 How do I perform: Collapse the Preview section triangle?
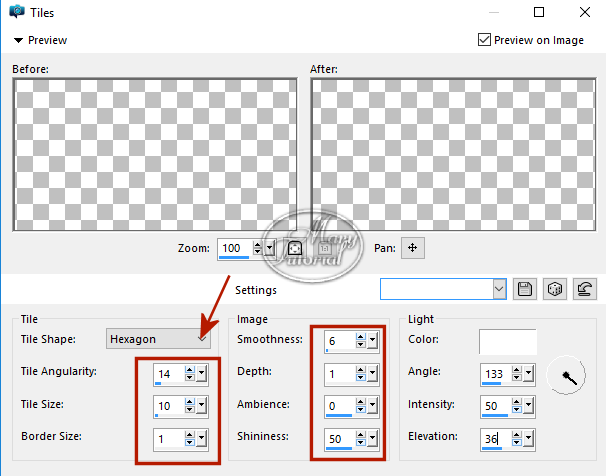18,41
